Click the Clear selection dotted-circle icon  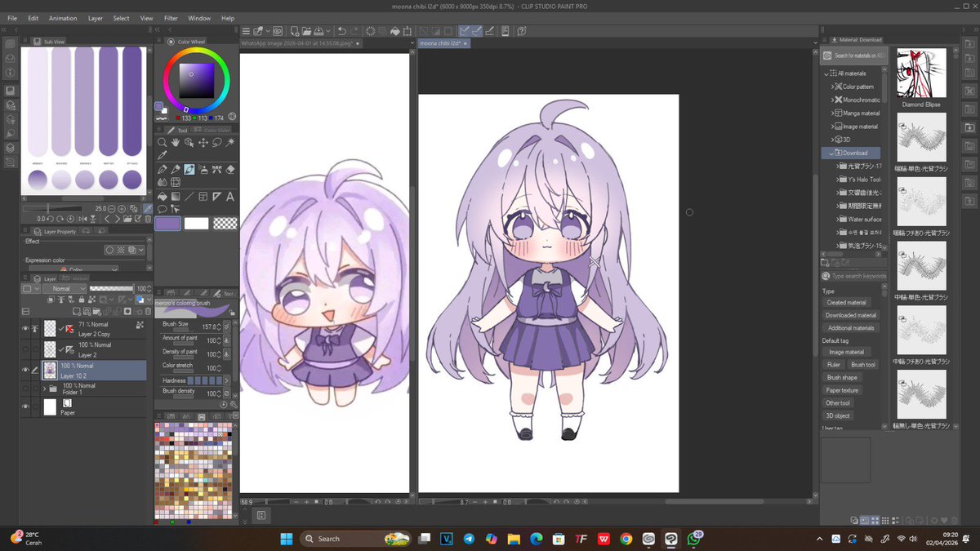coord(371,31)
